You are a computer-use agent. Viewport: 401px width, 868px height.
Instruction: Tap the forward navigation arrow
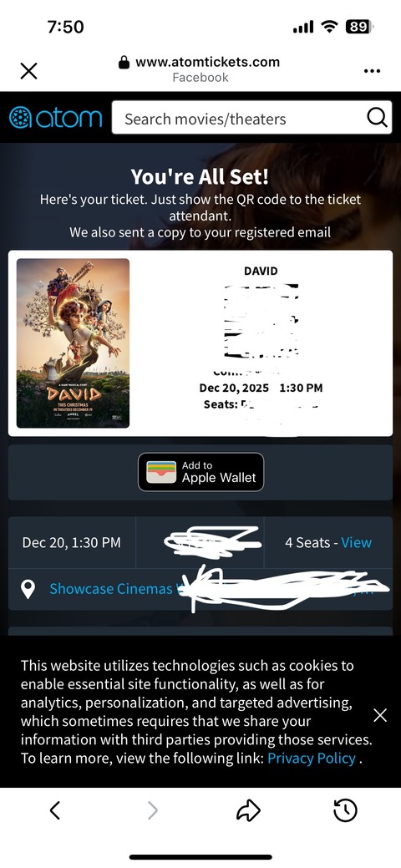pyautogui.click(x=152, y=810)
